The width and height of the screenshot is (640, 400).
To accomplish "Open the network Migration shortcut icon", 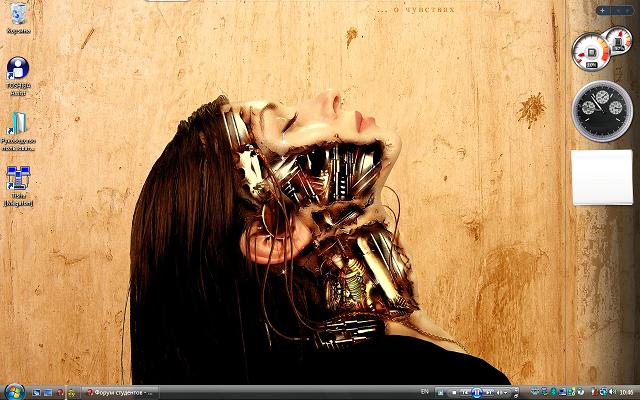I will tap(17, 180).
